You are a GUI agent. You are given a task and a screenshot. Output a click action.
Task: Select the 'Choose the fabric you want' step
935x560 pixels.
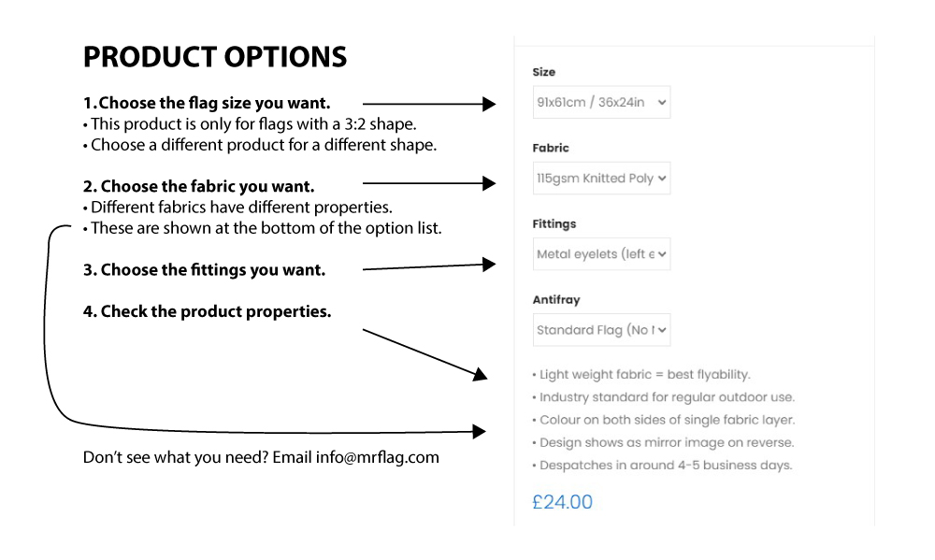coord(198,187)
